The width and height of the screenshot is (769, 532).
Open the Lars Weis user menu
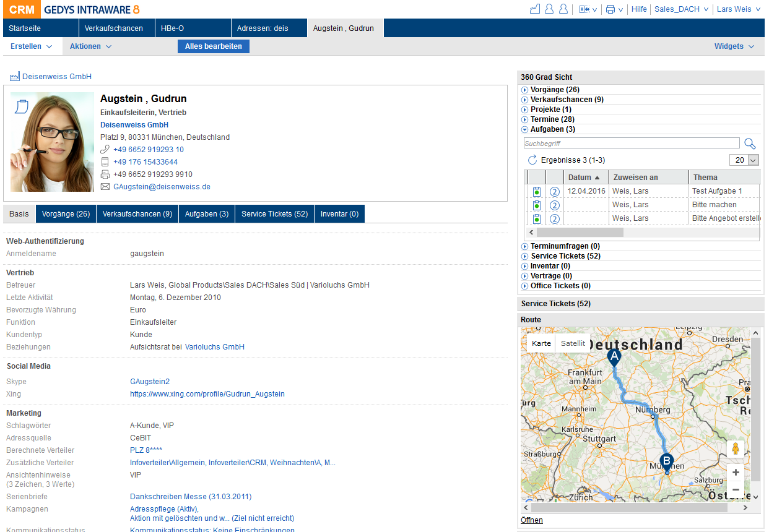(739, 9)
